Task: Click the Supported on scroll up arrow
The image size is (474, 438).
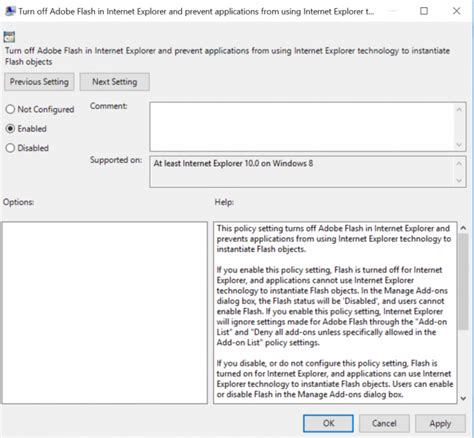Action: coord(459,163)
